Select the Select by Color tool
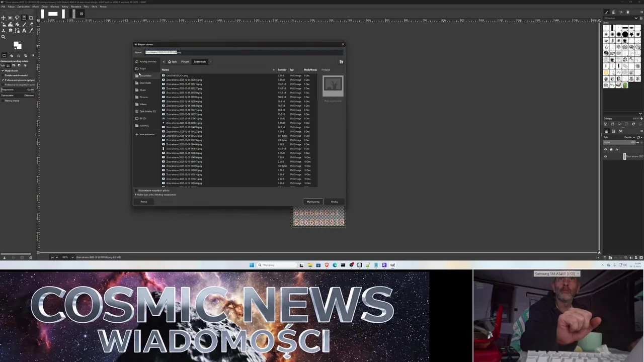Screen dimensions: 644x362 pyautogui.click(x=24, y=18)
